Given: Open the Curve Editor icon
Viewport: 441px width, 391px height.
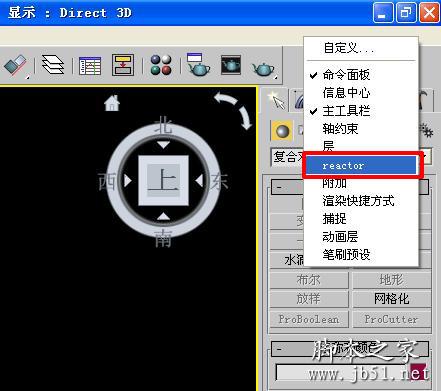Looking at the screenshot, I should [x=90, y=65].
